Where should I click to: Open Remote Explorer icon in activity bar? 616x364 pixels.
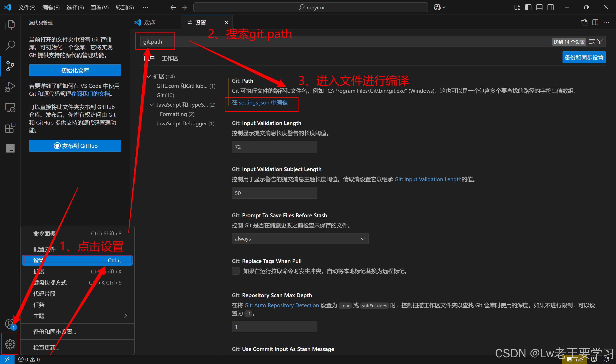[x=10, y=107]
